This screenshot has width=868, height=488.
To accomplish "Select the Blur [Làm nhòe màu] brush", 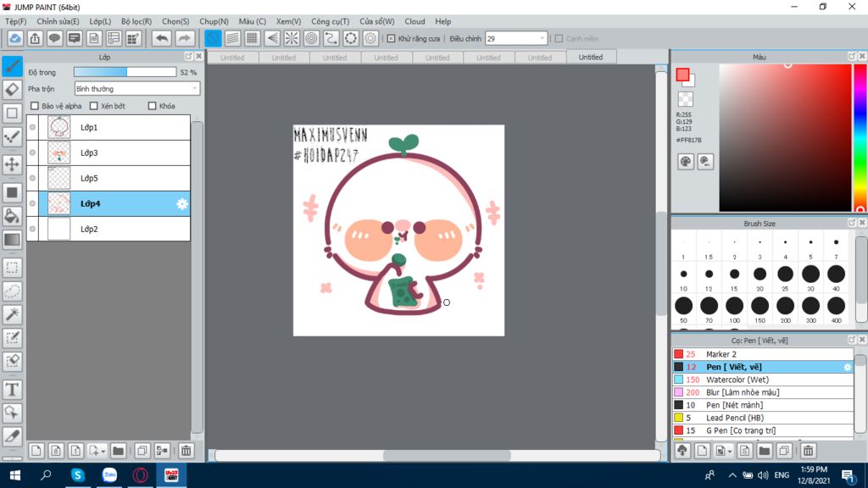I will tap(764, 392).
